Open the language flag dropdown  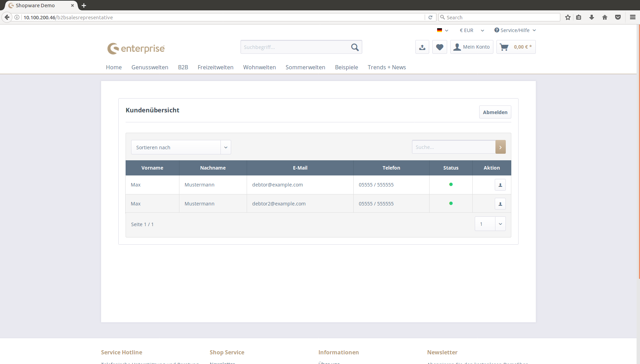coord(442,30)
